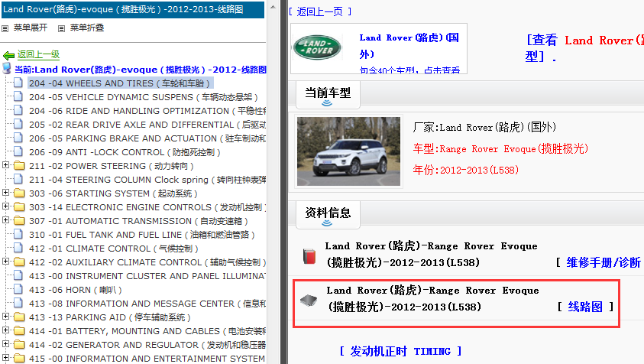Click the current node icon before 当前:Land Rover
644x364 pixels.
pos(7,69)
